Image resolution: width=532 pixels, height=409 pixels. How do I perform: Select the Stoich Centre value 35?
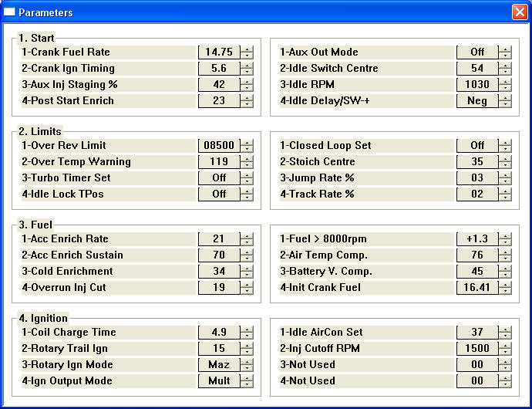tap(477, 162)
